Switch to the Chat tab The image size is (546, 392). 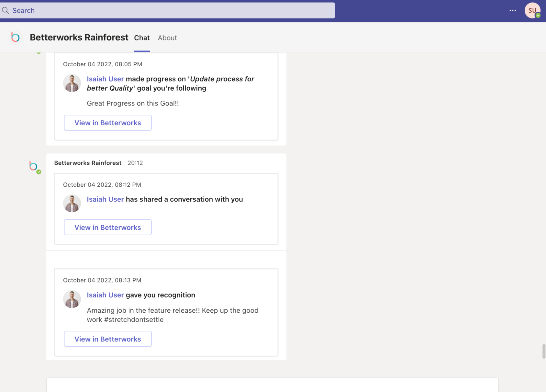tap(142, 38)
